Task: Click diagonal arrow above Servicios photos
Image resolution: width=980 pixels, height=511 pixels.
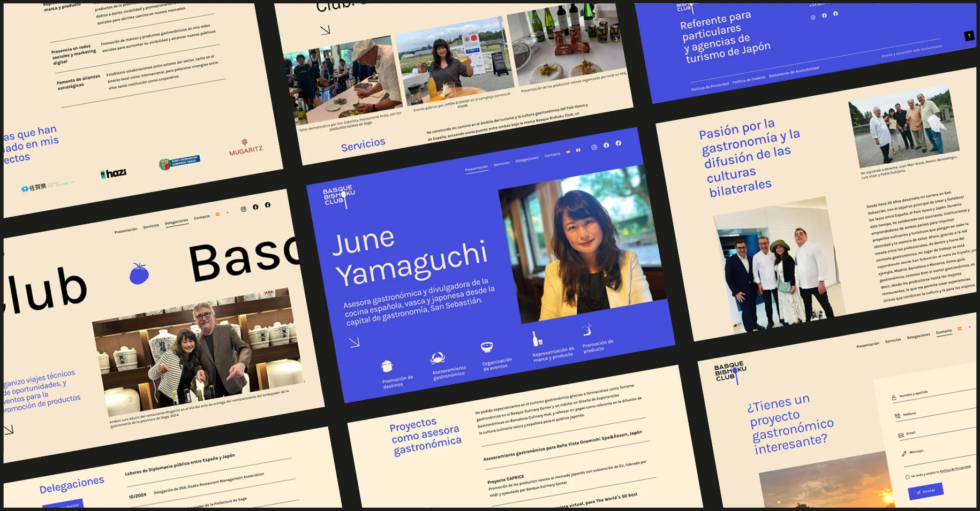Action: pyautogui.click(x=325, y=30)
